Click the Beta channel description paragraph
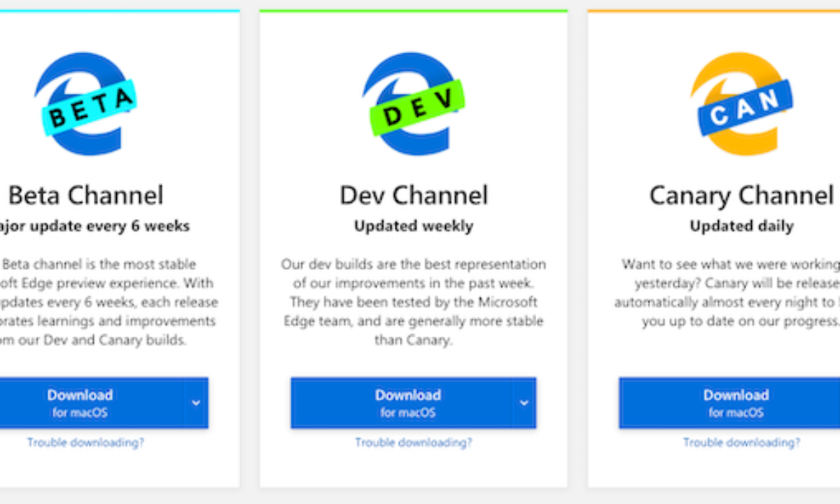The image size is (840, 504). coord(105,302)
